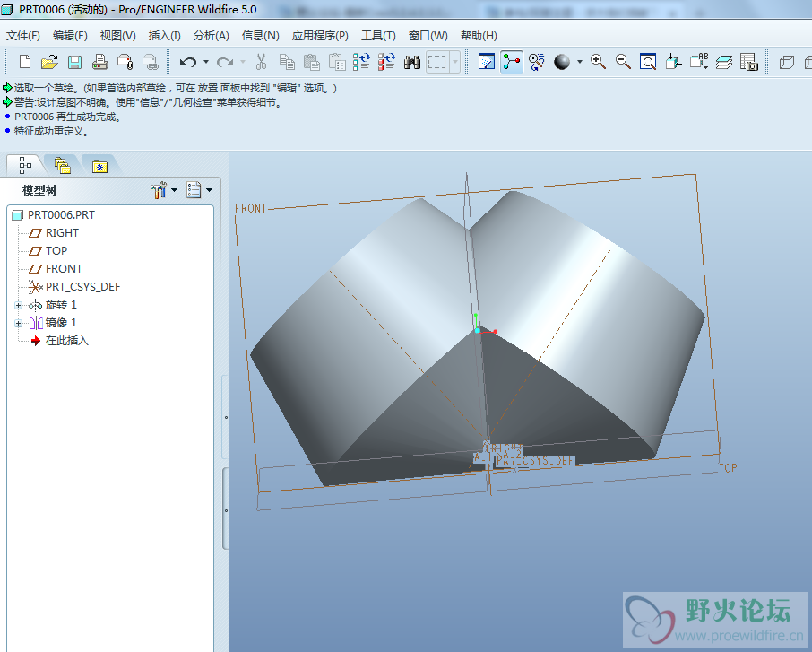Select the dashed box selection tool

437,62
